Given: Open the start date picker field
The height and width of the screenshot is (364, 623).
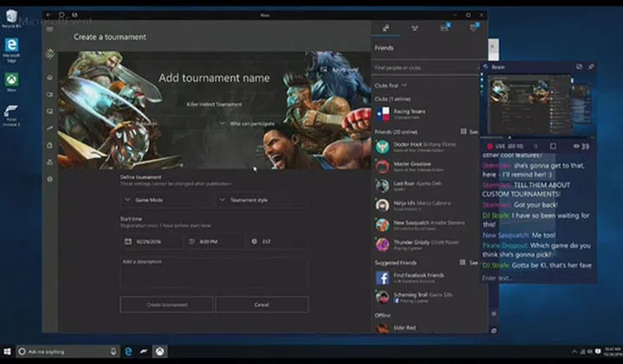Looking at the screenshot, I should pos(151,241).
